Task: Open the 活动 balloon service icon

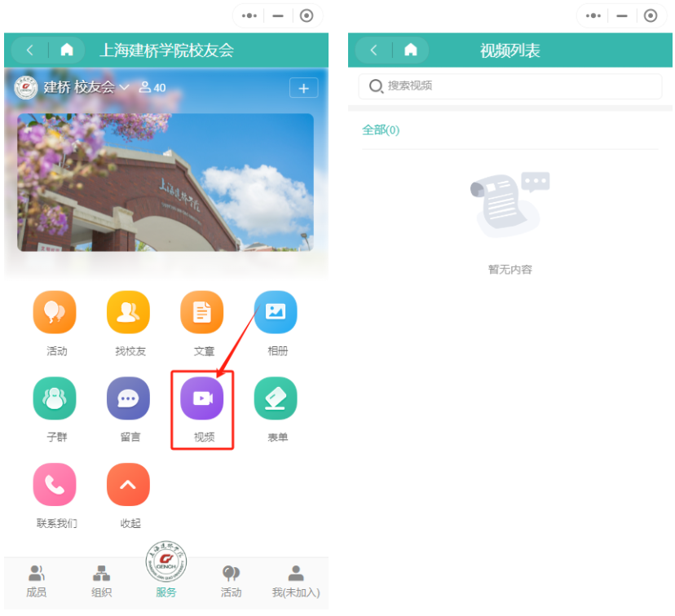Action: 55,312
